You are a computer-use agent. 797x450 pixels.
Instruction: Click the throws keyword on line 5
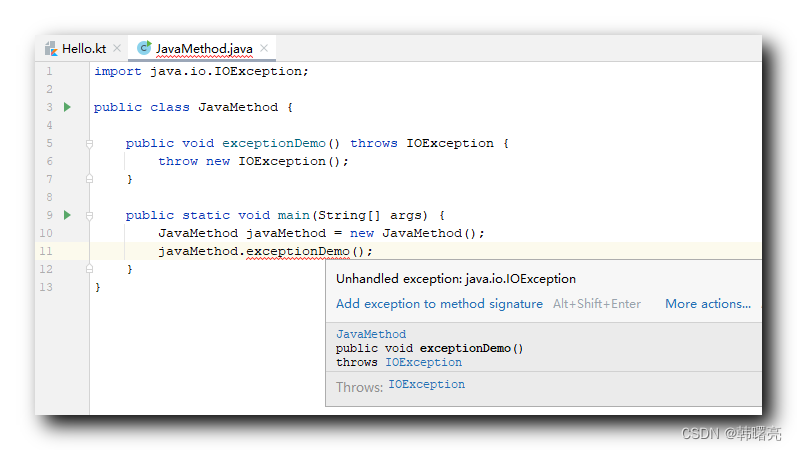pos(374,143)
